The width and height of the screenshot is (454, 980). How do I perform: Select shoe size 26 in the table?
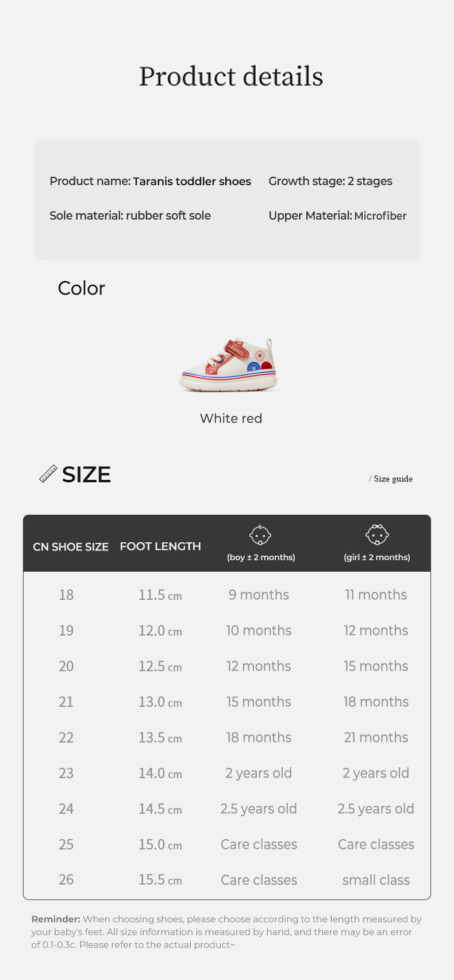[x=66, y=879]
